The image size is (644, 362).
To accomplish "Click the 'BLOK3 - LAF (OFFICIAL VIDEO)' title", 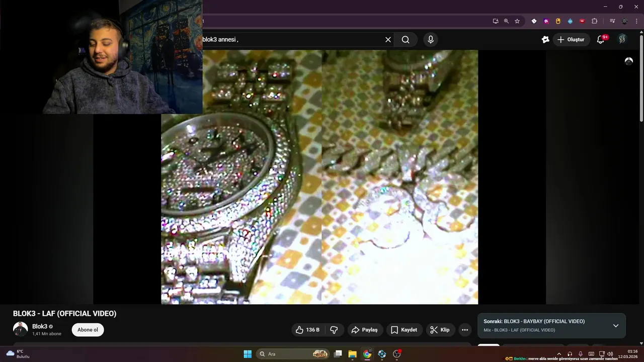I will coord(65,314).
